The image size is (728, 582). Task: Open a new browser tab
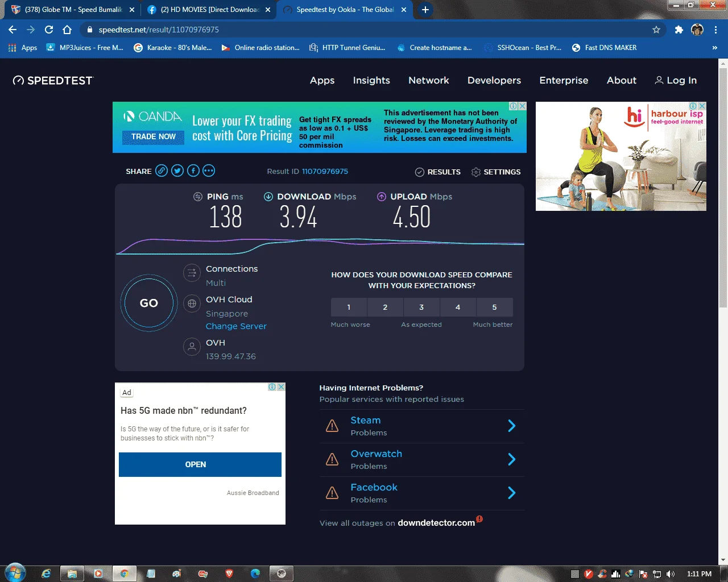point(425,9)
